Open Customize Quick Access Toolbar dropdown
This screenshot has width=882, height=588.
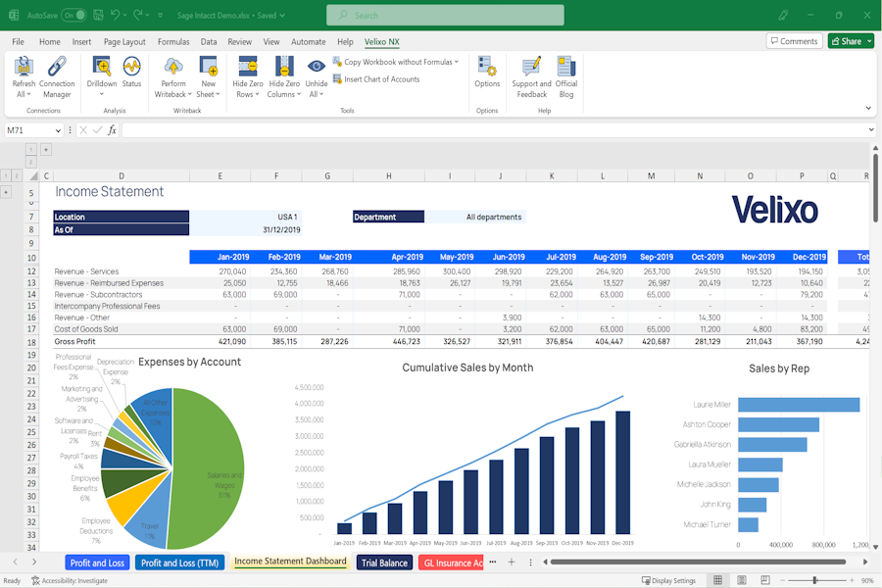161,16
